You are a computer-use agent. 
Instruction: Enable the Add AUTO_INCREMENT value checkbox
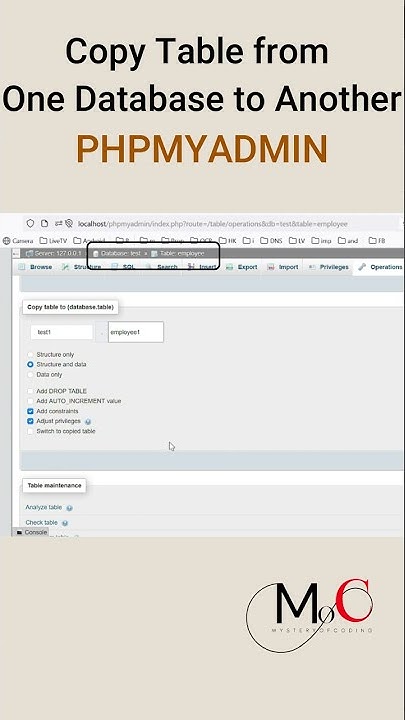(30, 401)
